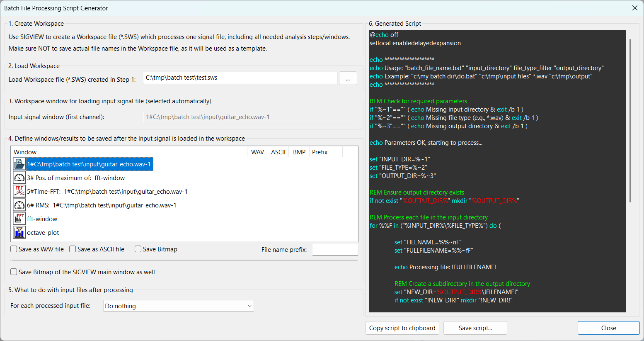Click the Pos. of maximum gauge icon
Screen dimensions: 644x341
19,178
